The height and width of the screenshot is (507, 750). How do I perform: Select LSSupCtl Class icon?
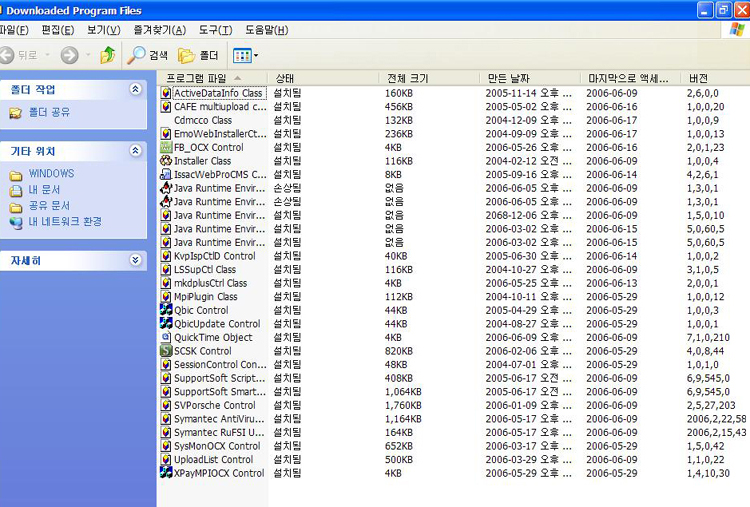165,269
